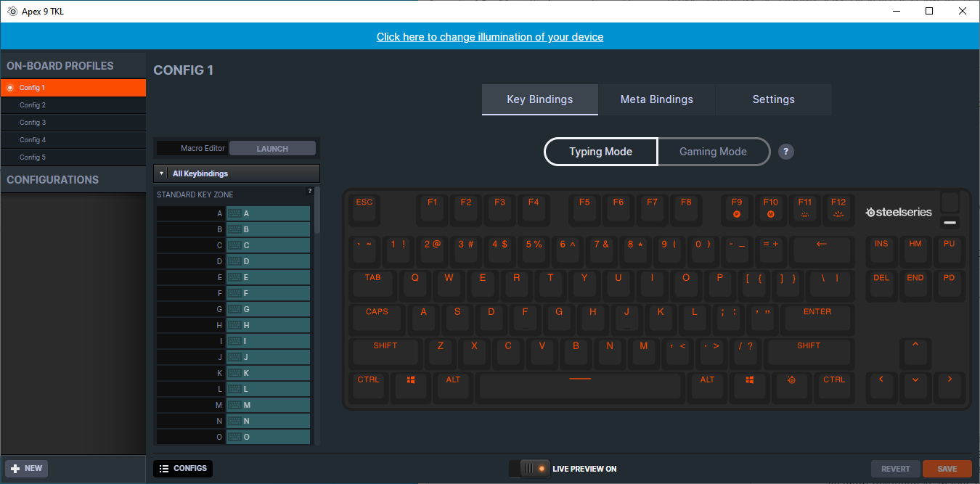Select Typing Mode
The height and width of the screenshot is (484, 980).
[600, 152]
